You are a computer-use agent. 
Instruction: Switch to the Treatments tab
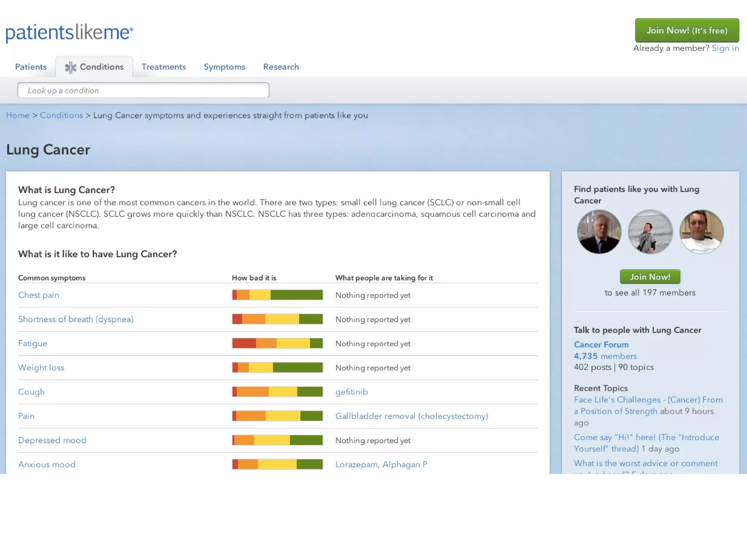[x=164, y=67]
